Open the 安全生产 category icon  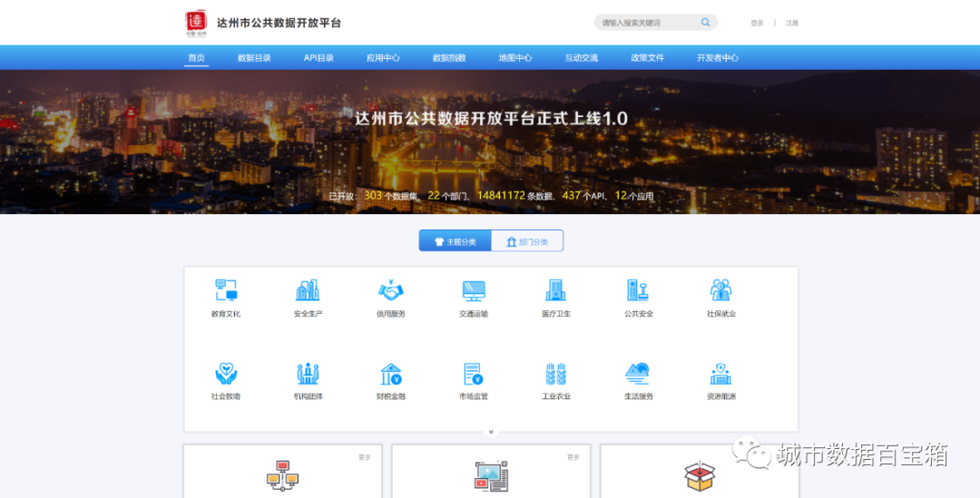pos(308,290)
